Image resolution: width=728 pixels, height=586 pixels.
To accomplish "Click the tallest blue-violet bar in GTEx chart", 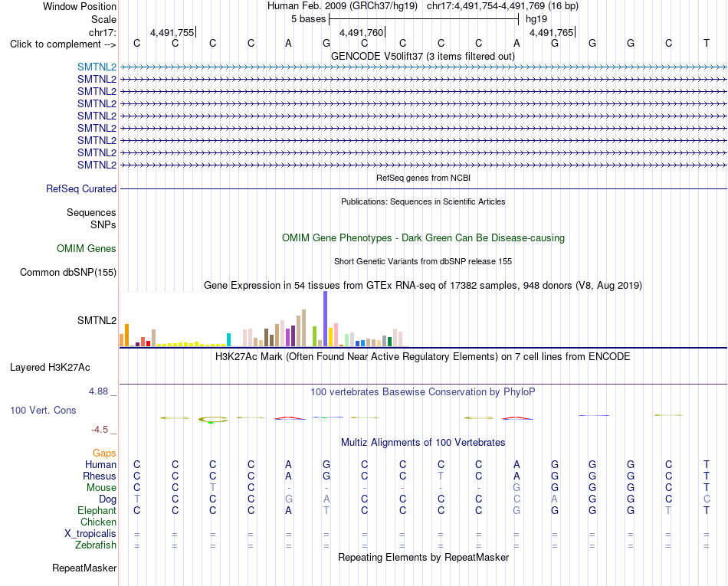I will (325, 319).
